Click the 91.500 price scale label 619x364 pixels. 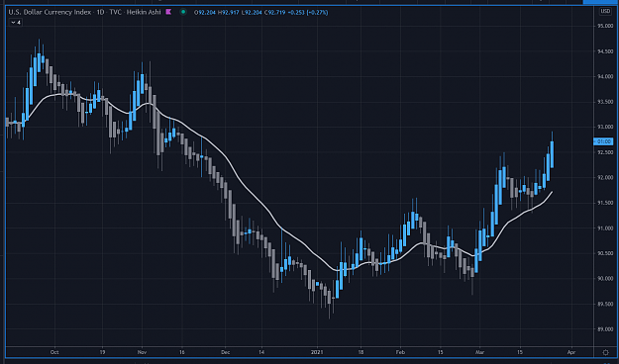coord(605,203)
